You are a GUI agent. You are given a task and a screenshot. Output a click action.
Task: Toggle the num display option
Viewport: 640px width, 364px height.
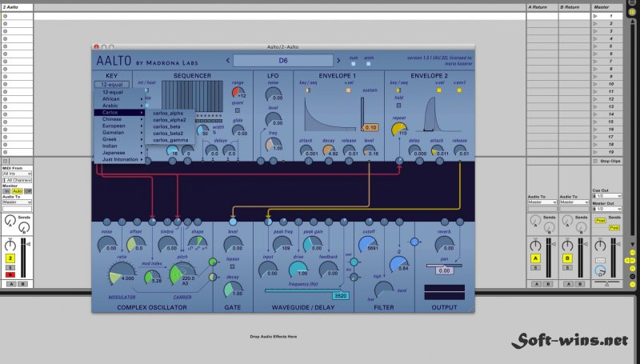click(354, 64)
